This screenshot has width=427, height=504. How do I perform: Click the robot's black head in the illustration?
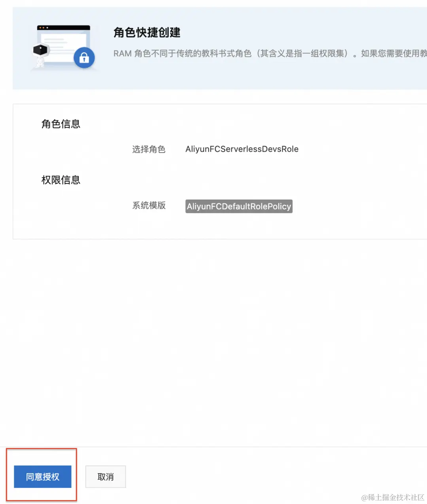(x=40, y=49)
